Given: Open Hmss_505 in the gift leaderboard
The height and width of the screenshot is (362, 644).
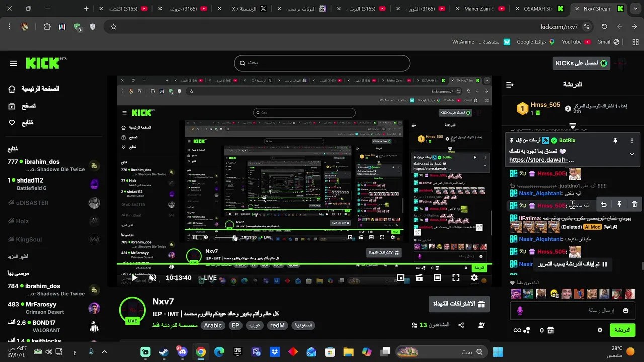Looking at the screenshot, I should (x=538, y=108).
